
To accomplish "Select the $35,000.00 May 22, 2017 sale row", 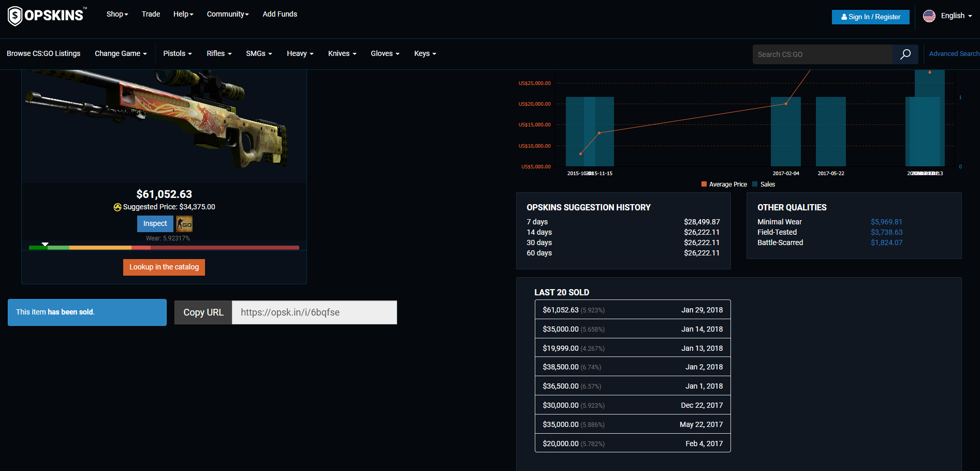I will pyautogui.click(x=633, y=424).
